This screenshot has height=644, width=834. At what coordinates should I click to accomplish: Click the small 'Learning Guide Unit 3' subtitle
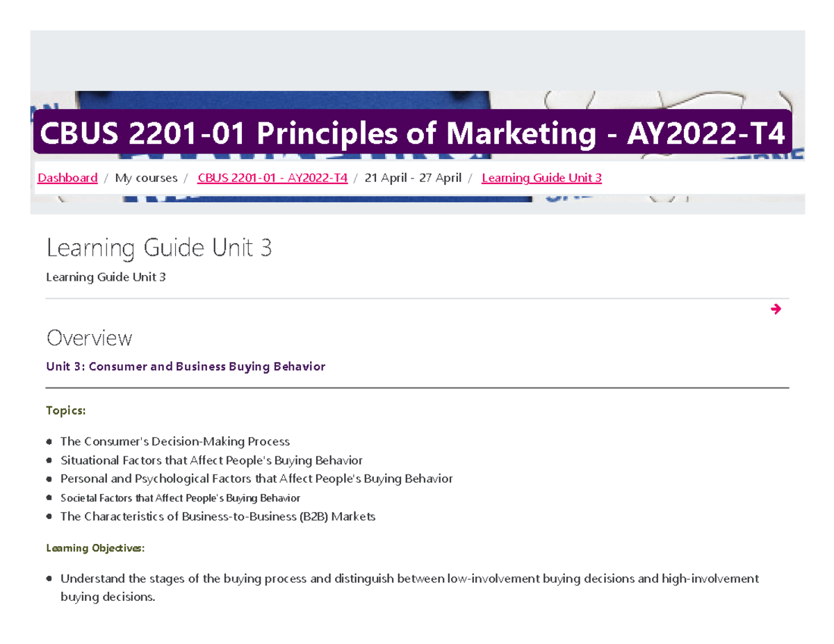pyautogui.click(x=106, y=277)
